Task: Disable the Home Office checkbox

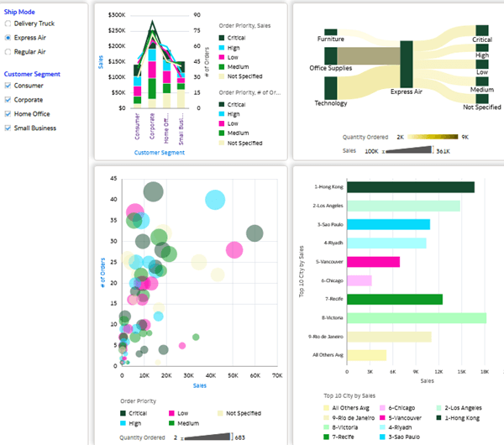Action: point(8,113)
